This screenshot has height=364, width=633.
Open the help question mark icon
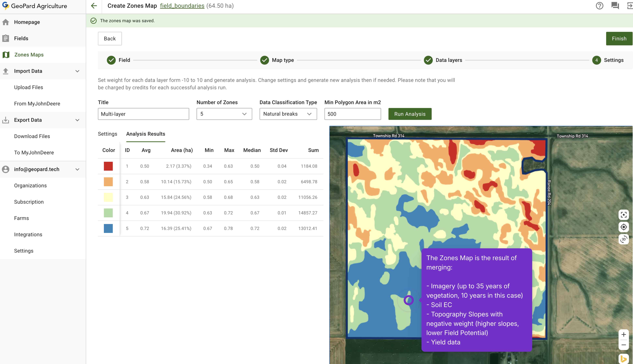(599, 6)
